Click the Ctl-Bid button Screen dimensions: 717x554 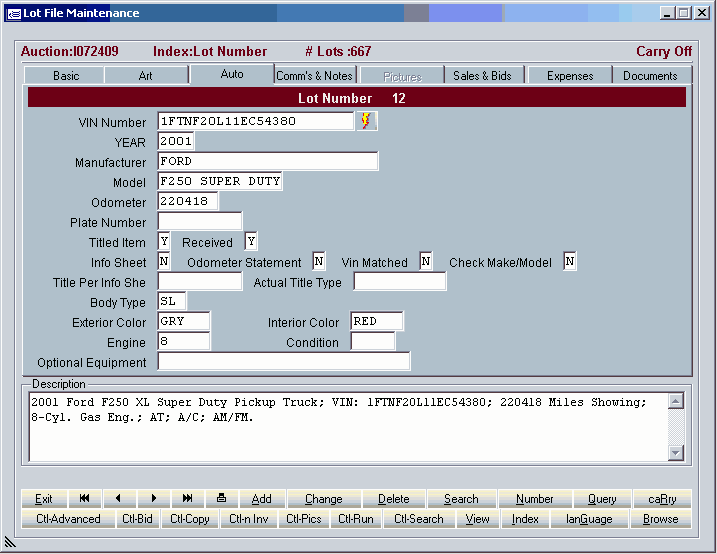[x=137, y=519]
